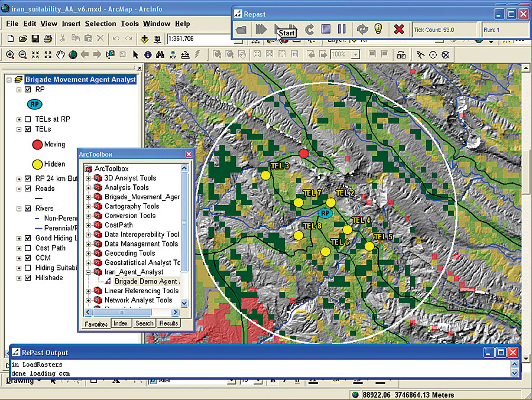Click the Repast lightbulb icon
Viewport: 532px width, 400px height.
tap(378, 29)
